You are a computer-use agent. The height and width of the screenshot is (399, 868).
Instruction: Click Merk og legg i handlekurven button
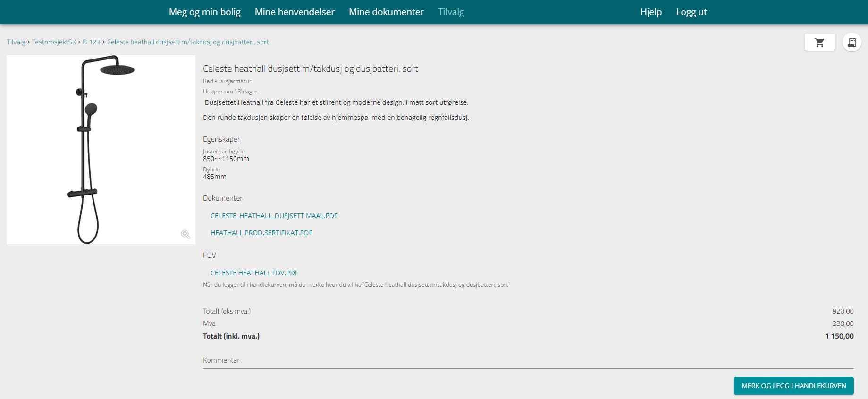tap(794, 386)
